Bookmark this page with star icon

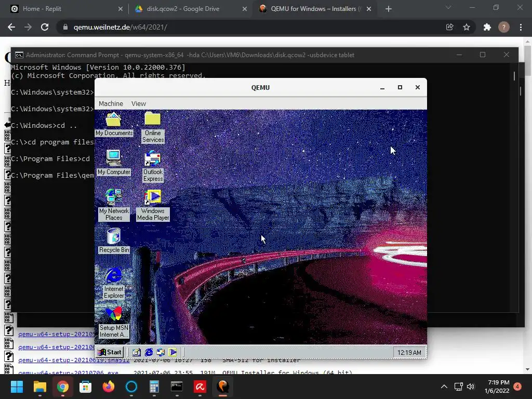(x=467, y=27)
